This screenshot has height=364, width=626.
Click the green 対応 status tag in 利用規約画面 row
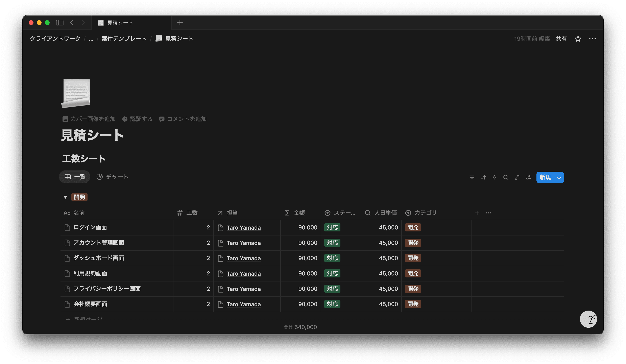[x=332, y=273]
